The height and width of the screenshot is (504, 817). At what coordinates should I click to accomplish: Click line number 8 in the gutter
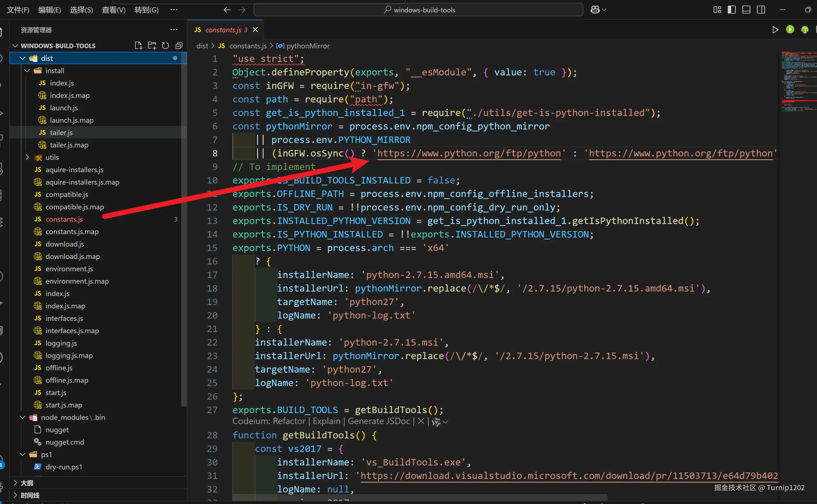(x=215, y=153)
